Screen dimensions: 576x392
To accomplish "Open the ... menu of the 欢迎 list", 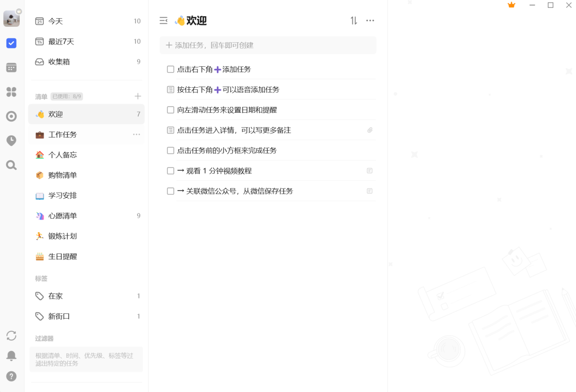I will pos(370,21).
